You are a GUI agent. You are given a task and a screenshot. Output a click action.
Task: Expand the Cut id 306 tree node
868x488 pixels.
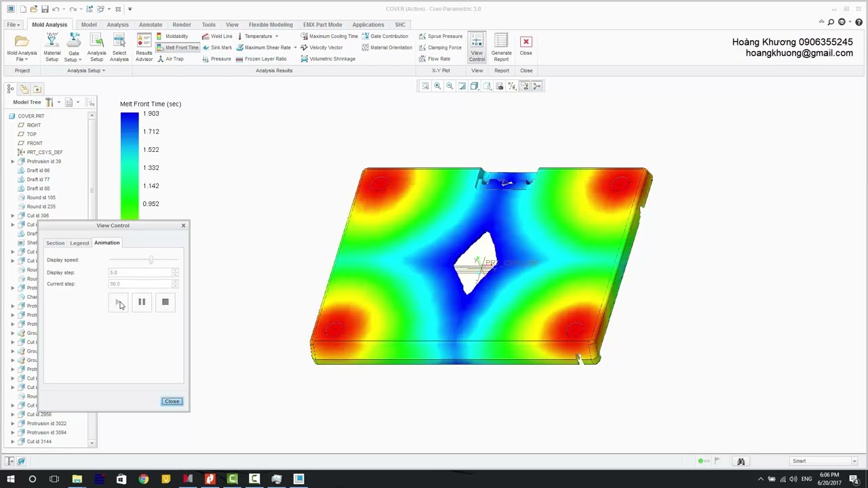click(12, 216)
